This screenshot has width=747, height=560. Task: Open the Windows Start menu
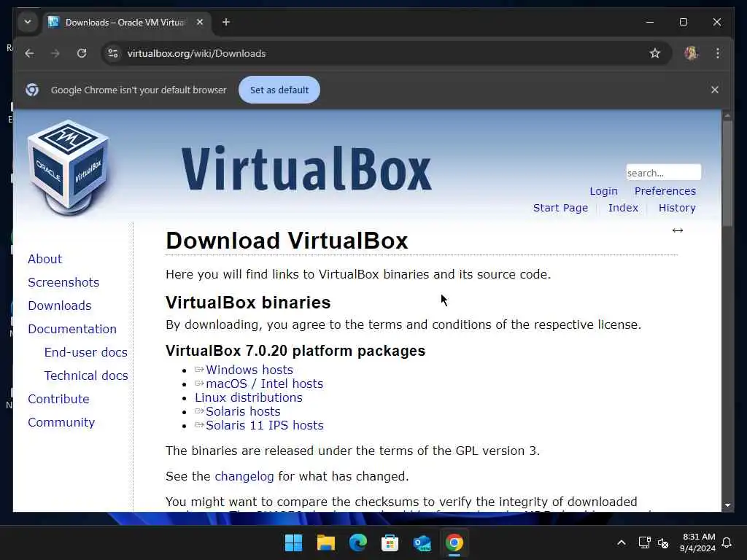click(293, 542)
